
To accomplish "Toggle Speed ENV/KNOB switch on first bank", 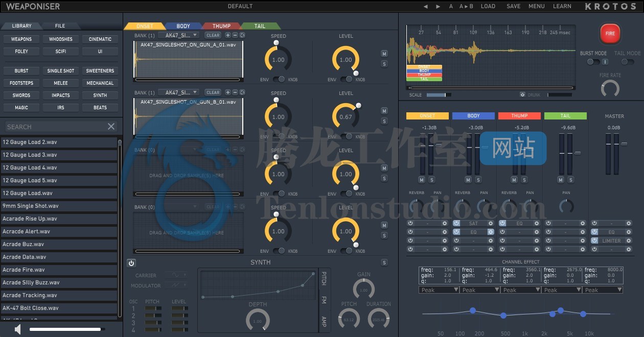I will [279, 79].
